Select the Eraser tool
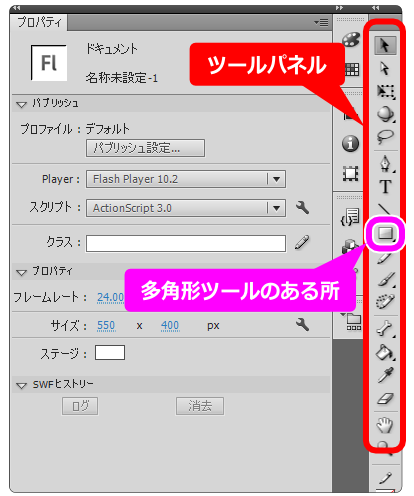Image resolution: width=414 pixels, height=496 pixels. tap(385, 398)
